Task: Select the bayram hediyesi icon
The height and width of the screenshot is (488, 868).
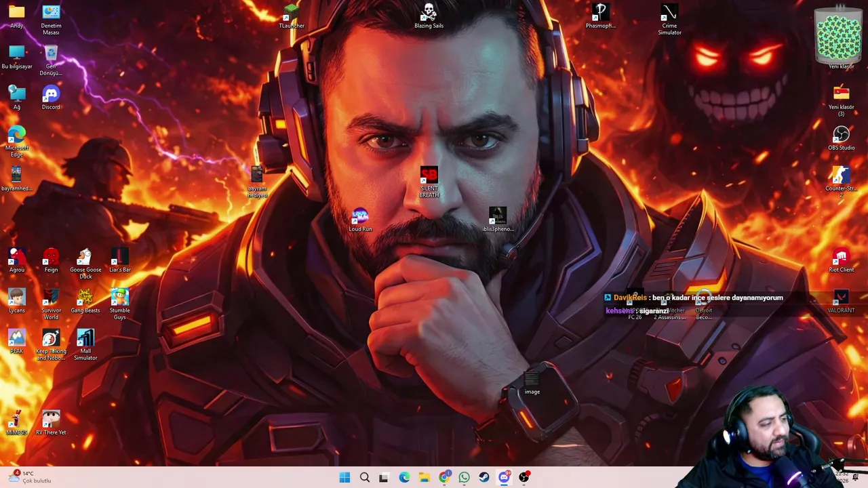Action: [x=257, y=182]
